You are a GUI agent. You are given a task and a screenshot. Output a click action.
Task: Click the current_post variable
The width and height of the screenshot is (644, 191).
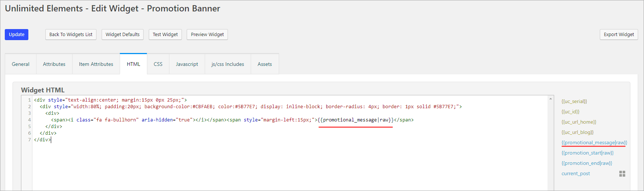[x=576, y=173]
